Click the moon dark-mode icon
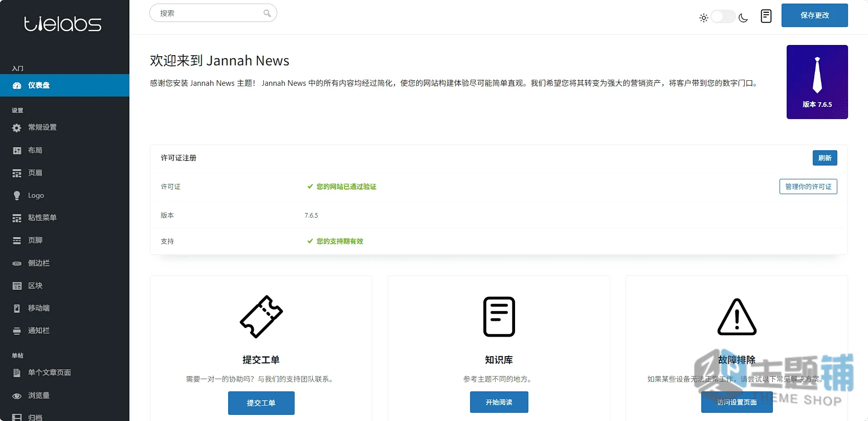This screenshot has height=421, width=868. [x=743, y=18]
